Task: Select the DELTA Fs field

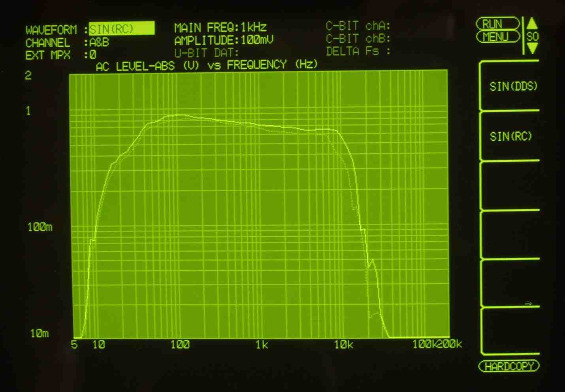Action: tap(358, 51)
